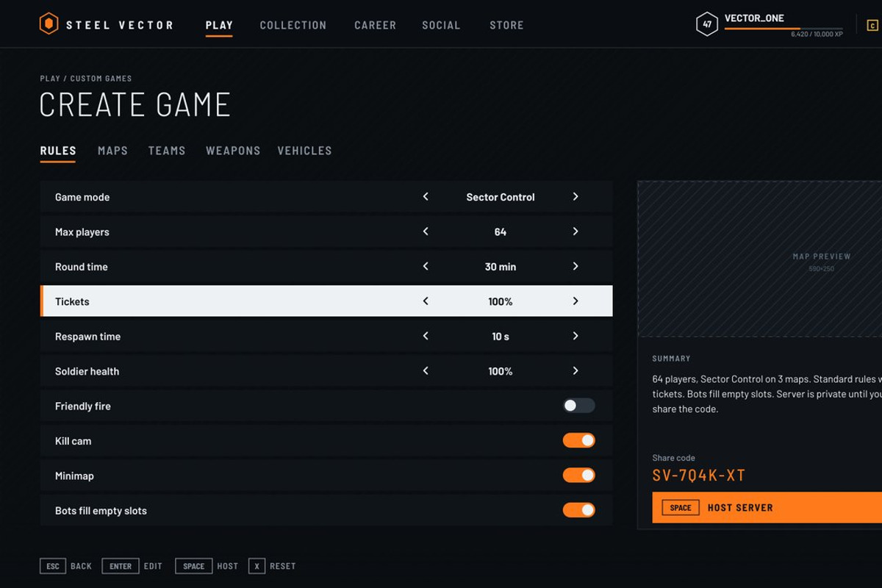Click the Game mode row label
The height and width of the screenshot is (588, 882).
82,197
